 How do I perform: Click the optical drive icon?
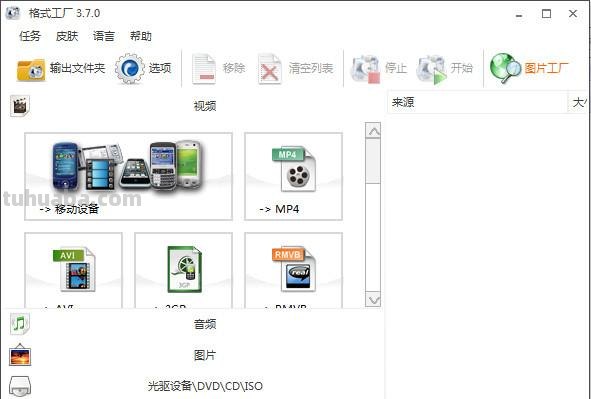point(20,387)
